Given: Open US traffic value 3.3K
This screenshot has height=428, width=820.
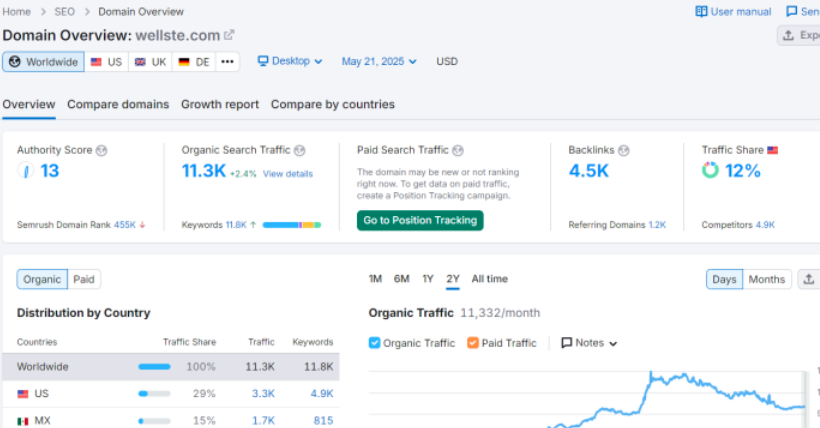Looking at the screenshot, I should point(263,393).
